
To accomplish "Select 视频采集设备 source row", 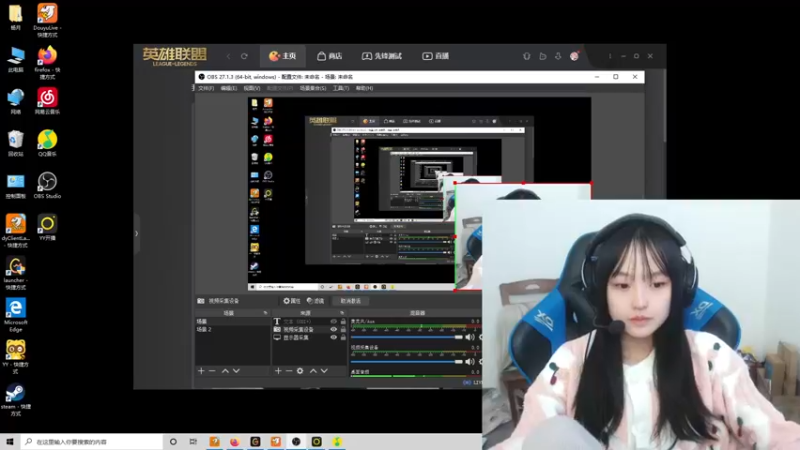I will [x=310, y=330].
